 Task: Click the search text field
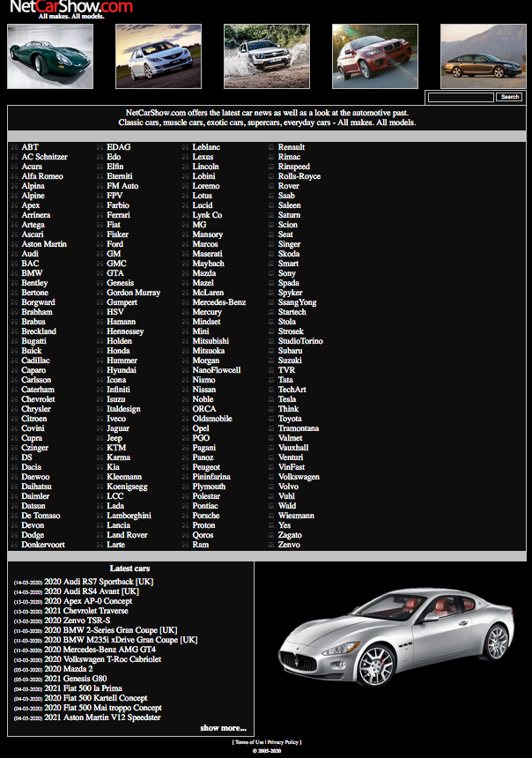click(x=461, y=97)
